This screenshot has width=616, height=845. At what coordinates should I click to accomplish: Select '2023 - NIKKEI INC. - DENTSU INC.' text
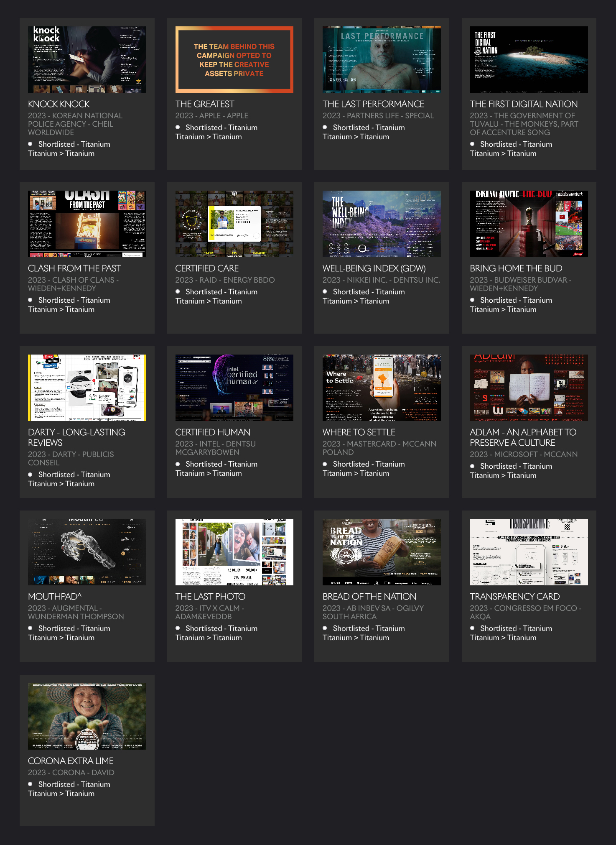pos(381,280)
